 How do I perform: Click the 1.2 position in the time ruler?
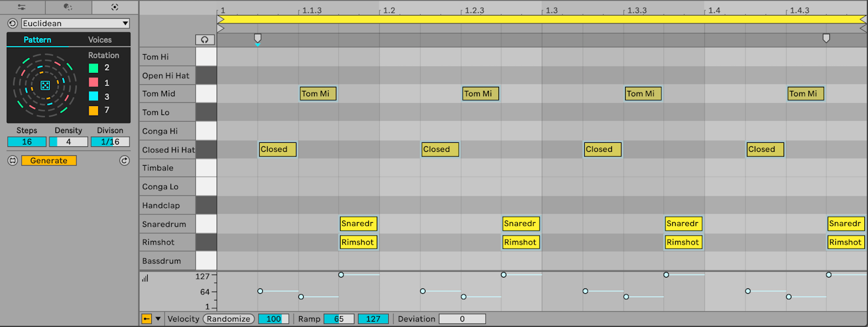coord(389,10)
